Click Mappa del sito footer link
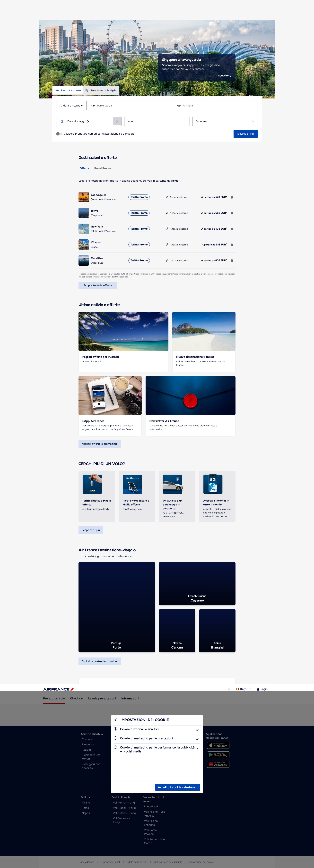Viewport: 314px width, 868px height. [86, 862]
